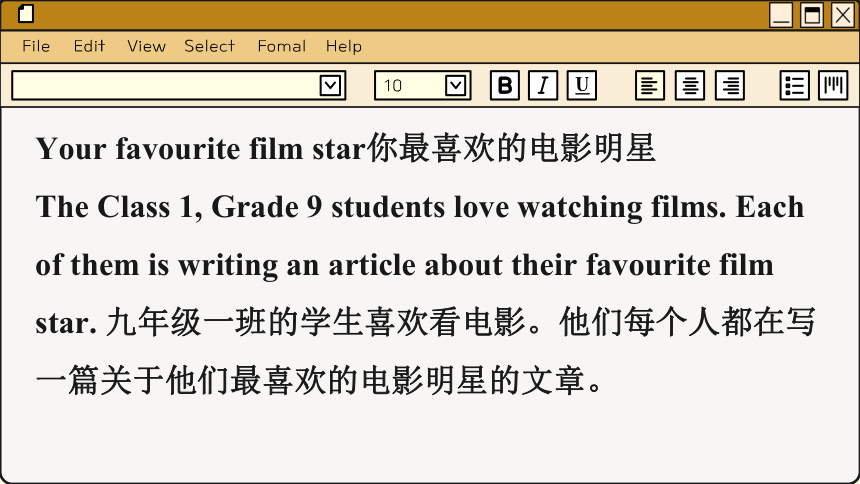Click the font name input field
Image resolution: width=860 pixels, height=484 pixels.
(x=178, y=86)
